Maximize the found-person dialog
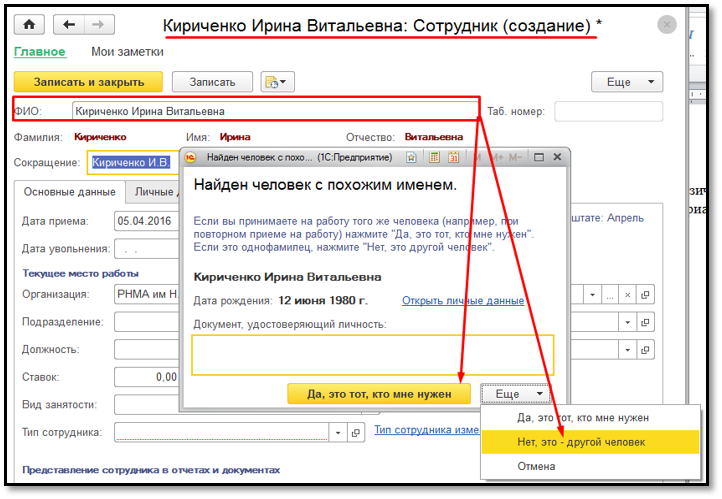722x499 pixels. point(538,157)
